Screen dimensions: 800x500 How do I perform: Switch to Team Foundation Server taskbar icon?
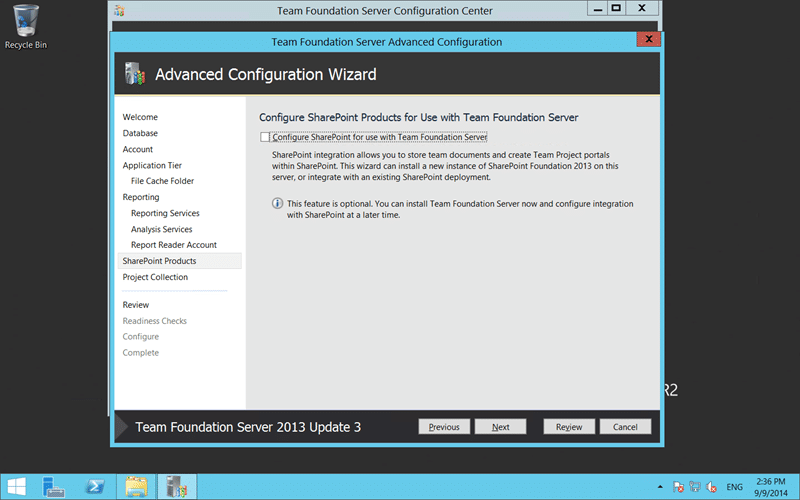click(177, 487)
